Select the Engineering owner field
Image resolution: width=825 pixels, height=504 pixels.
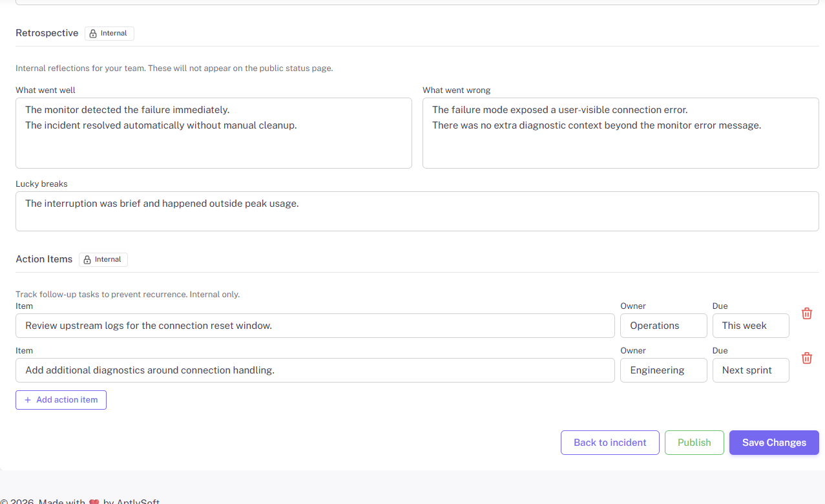point(663,370)
